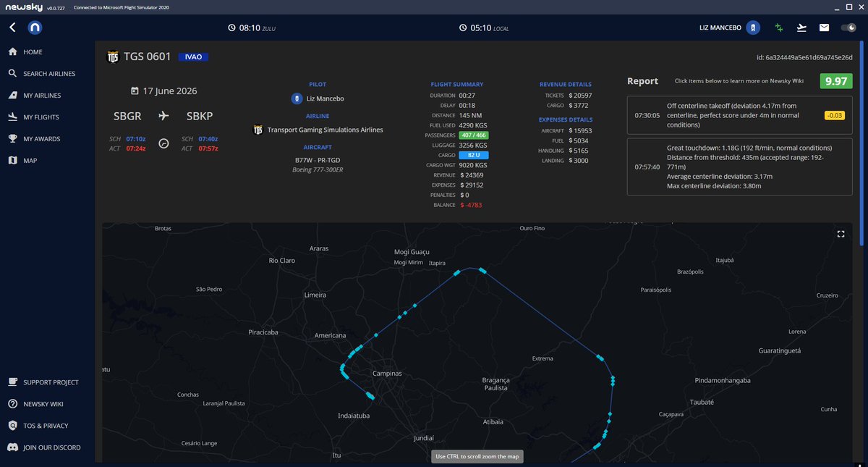The width and height of the screenshot is (868, 467).
Task: Click the TOS & Privacy shield icon
Action: tap(12, 426)
